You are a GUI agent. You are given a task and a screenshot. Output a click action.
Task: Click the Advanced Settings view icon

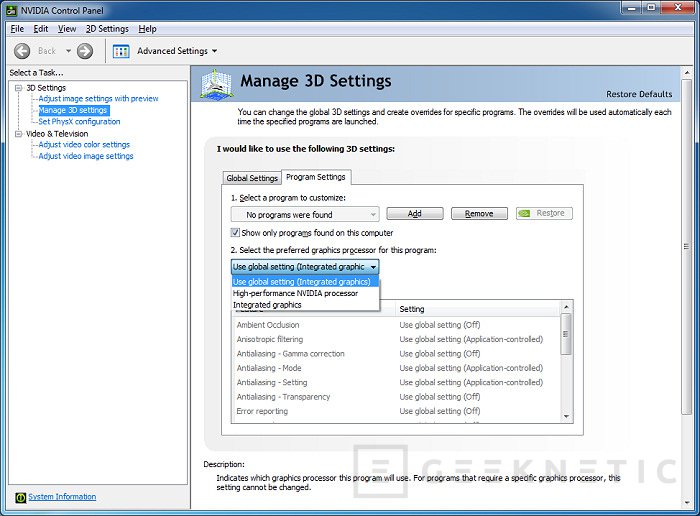(x=121, y=51)
